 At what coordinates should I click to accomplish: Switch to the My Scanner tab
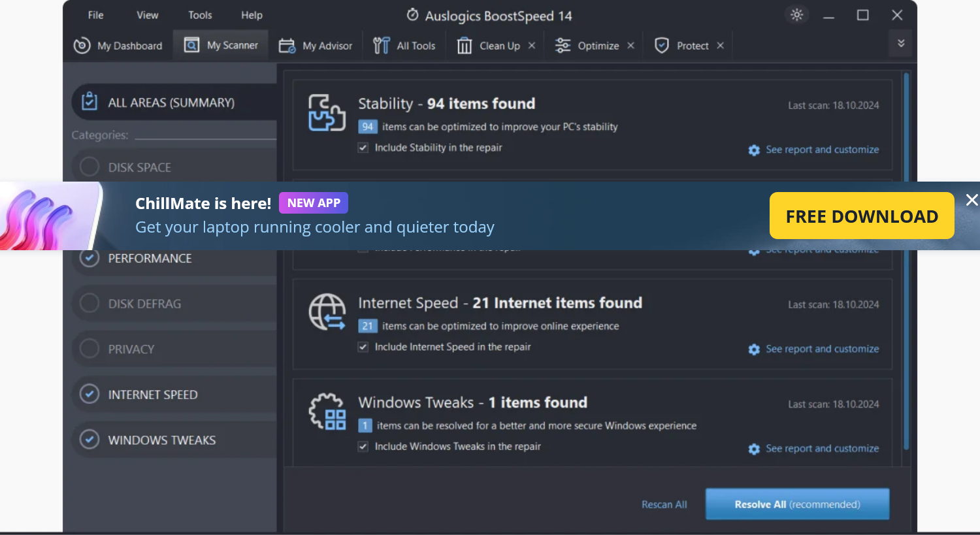click(x=220, y=45)
